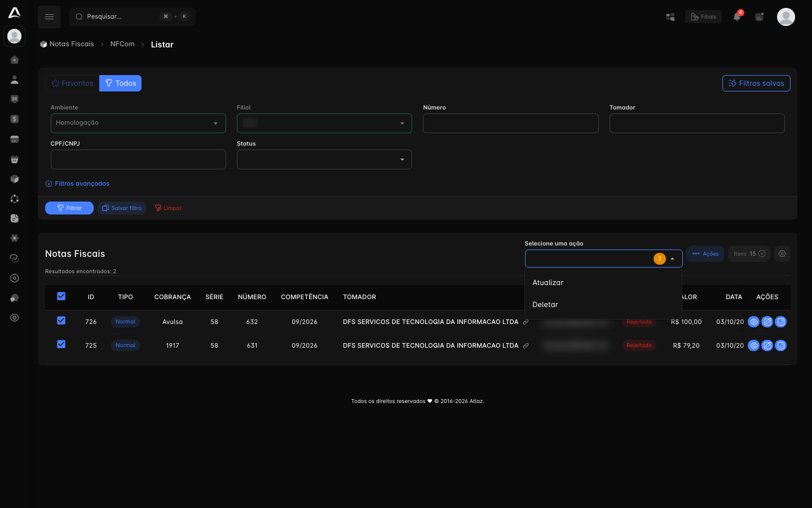Choose Atualizar from the action menu
The height and width of the screenshot is (508, 812).
[x=603, y=283]
